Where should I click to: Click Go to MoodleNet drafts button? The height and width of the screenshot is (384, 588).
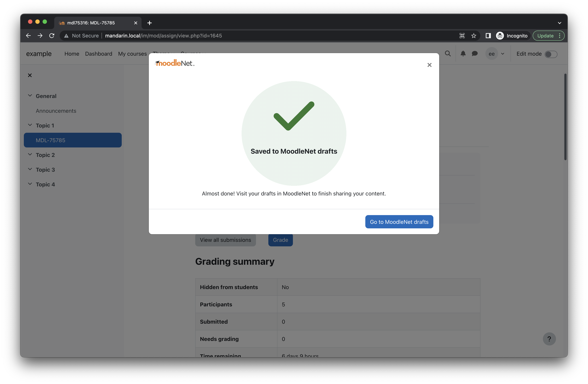399,222
